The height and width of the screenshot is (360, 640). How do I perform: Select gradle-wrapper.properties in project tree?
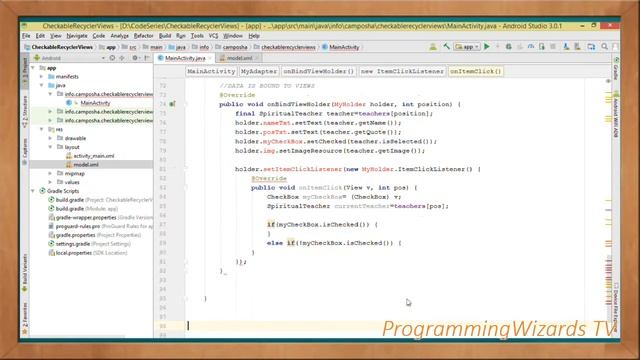click(86, 218)
